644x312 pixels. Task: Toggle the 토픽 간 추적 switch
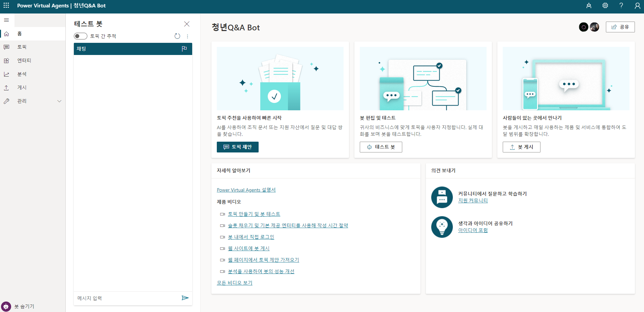[x=81, y=36]
